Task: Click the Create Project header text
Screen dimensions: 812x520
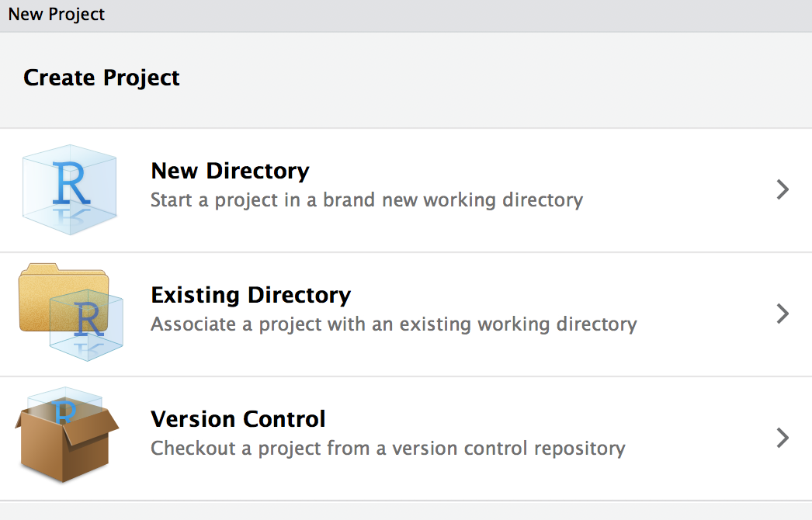Action: (102, 78)
